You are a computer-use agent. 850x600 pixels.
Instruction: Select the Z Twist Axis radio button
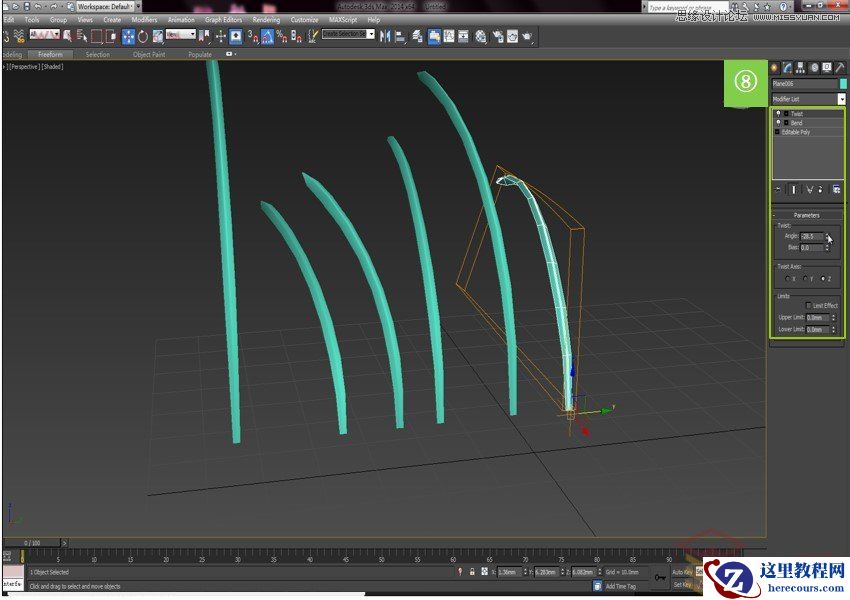[x=825, y=276]
